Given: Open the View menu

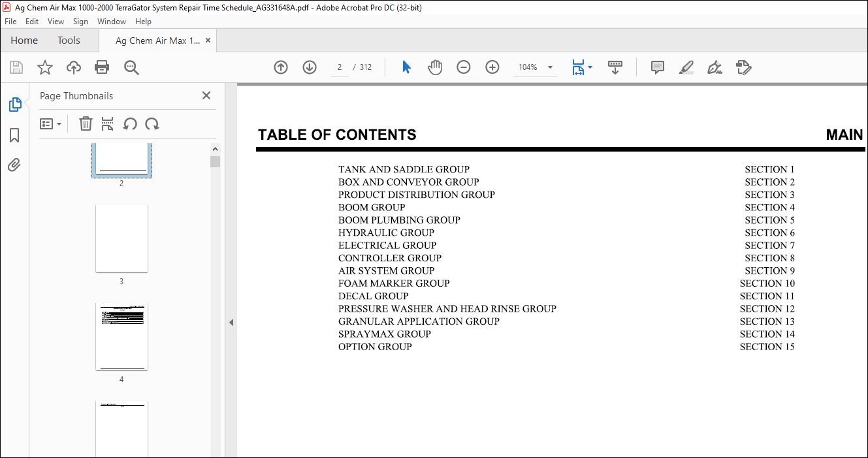Looking at the screenshot, I should click(x=56, y=22).
